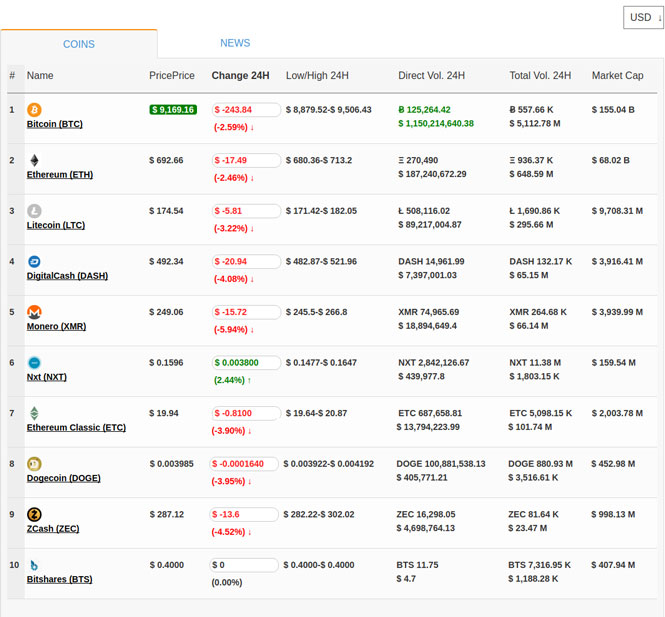665x617 pixels.
Task: Click the Nxt blue circle icon
Action: pyautogui.click(x=34, y=363)
